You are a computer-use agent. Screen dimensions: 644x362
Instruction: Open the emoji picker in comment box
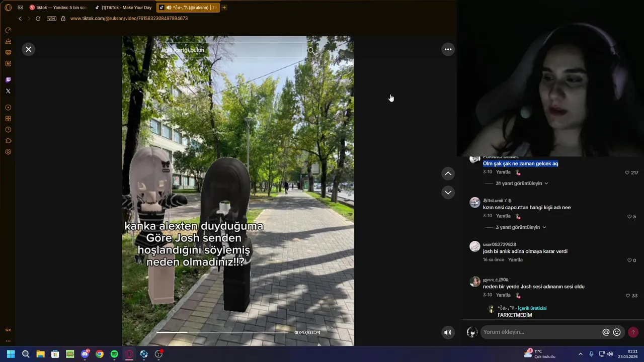pyautogui.click(x=617, y=332)
